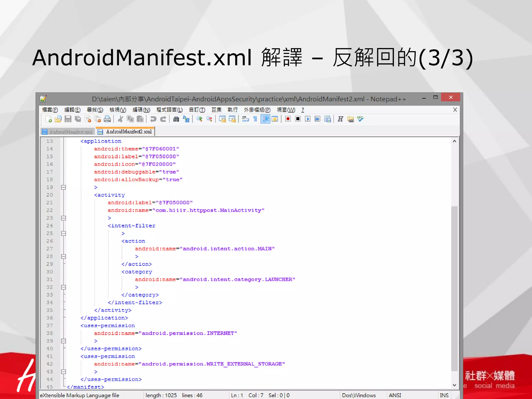Collapse the action fold at line 28
Viewport: 532px width, 399px height.
point(63,256)
